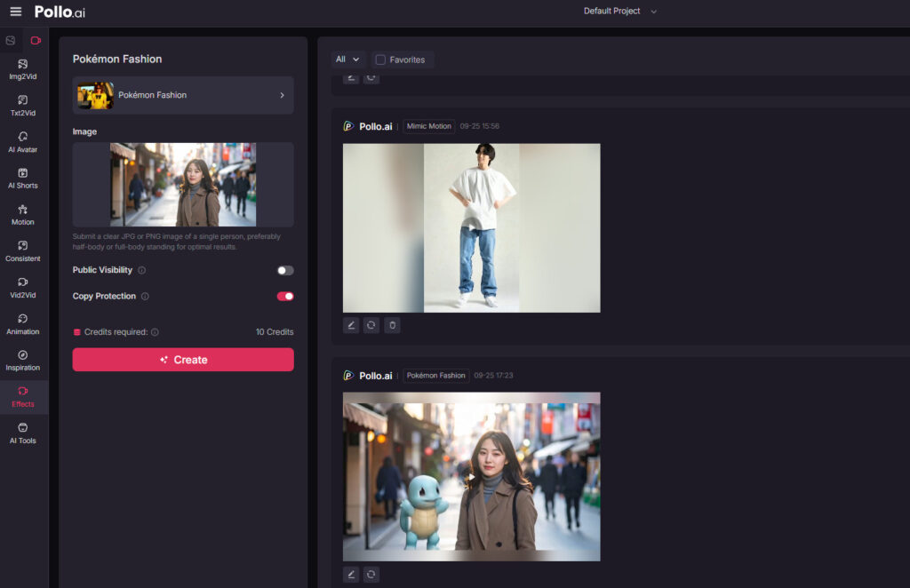Click the edit pencil under the Pokémon Fashion video
This screenshot has width=910, height=588.
coord(351,574)
